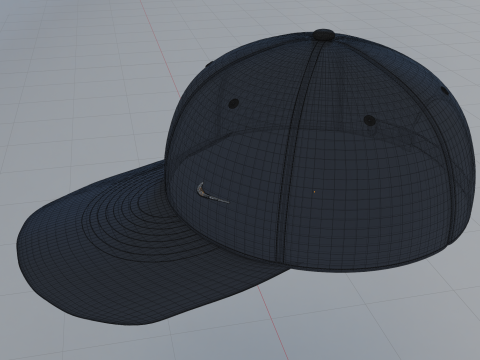Screen dimensions: 480x360
Task: Select the cap's visor brim mesh
Action: tap(133, 247)
